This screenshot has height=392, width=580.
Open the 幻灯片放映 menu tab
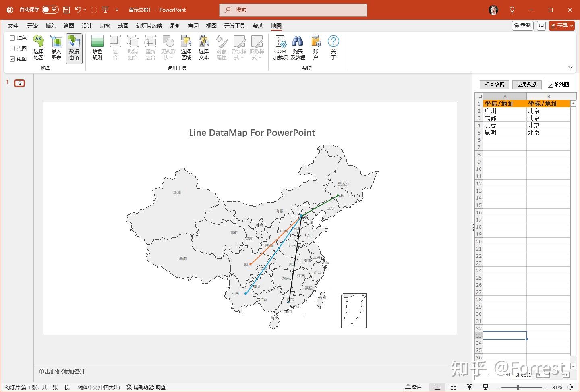pos(149,25)
